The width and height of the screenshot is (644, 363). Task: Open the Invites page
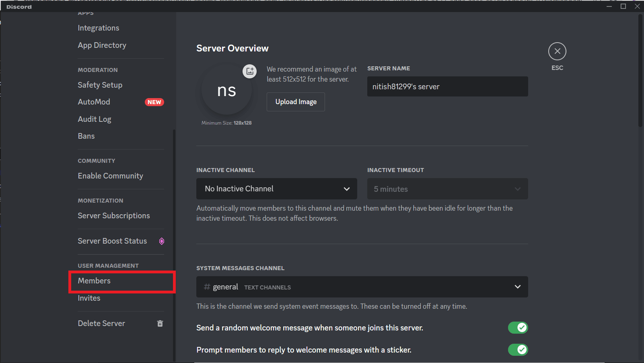coord(89,298)
